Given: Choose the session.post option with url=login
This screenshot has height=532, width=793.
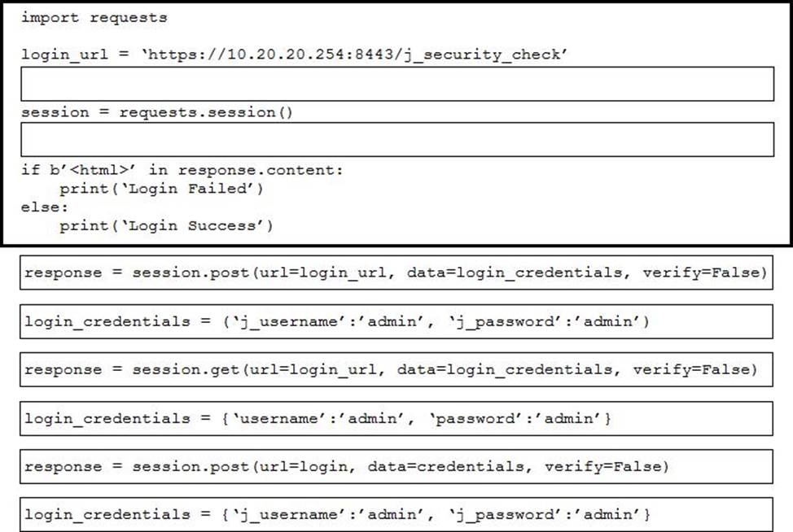Looking at the screenshot, I should 396,467.
